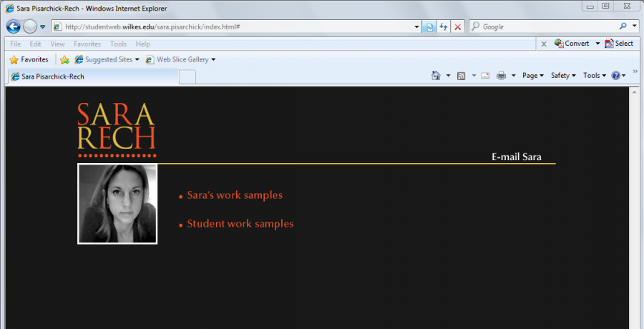Open the View menu
644x329 pixels.
click(57, 44)
